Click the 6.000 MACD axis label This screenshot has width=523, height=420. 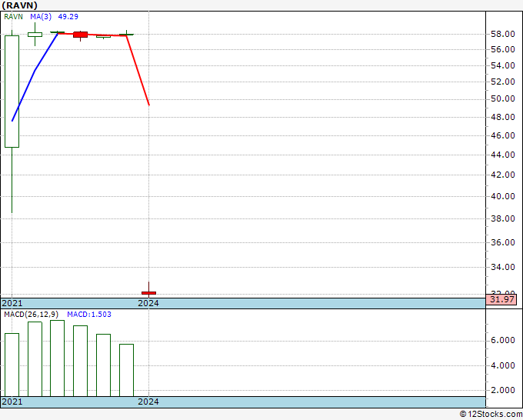coord(503,340)
